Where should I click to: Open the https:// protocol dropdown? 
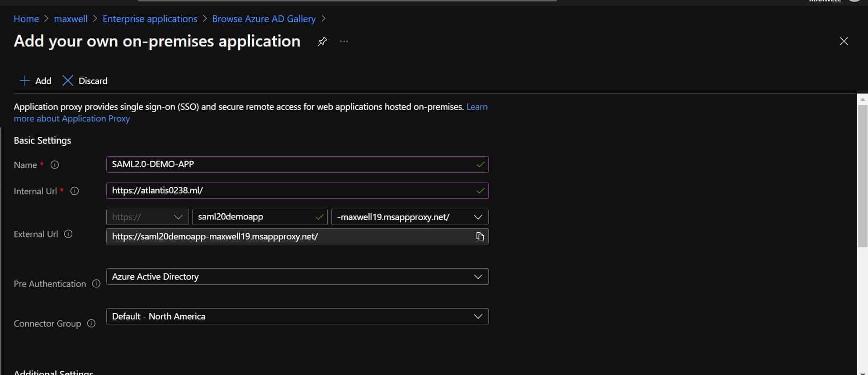click(147, 217)
